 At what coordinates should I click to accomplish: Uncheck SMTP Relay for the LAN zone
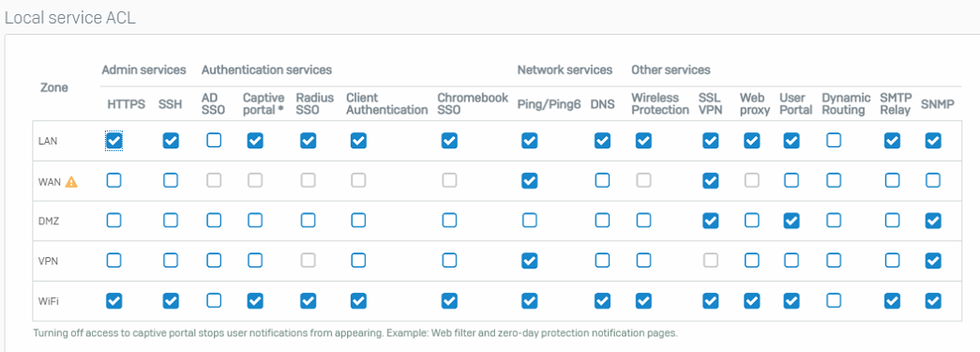click(x=892, y=141)
